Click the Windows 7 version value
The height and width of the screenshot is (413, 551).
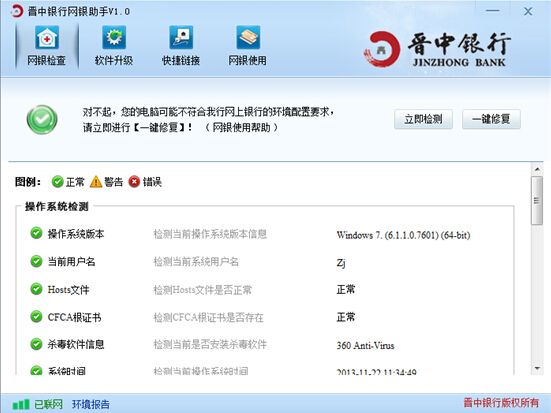[403, 235]
